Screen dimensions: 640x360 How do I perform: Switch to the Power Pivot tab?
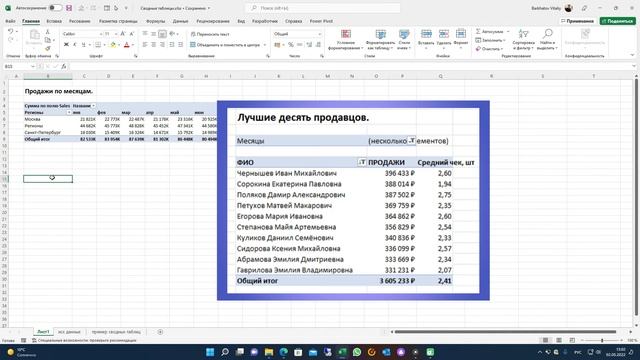pyautogui.click(x=321, y=21)
